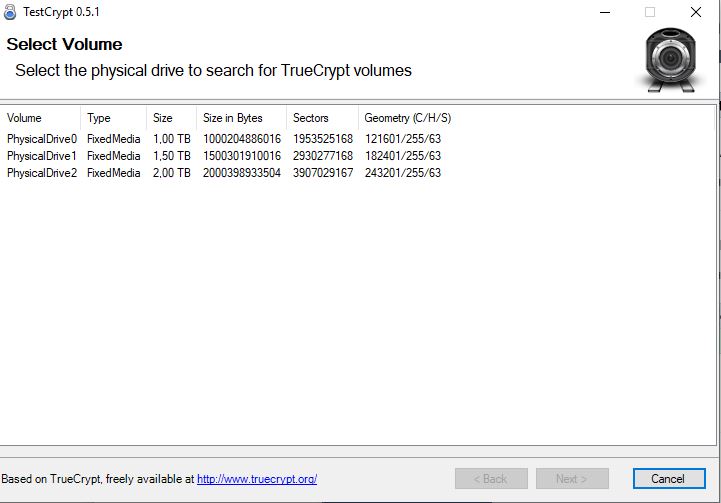Click FixedMedia type of PhysicalDrive1
Screen dimensions: 721x503
click(114, 156)
